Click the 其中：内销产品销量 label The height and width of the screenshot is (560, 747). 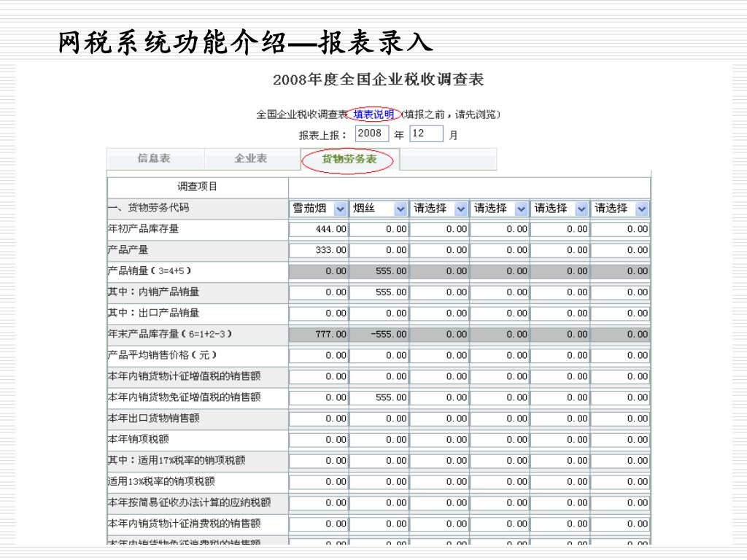(153, 292)
